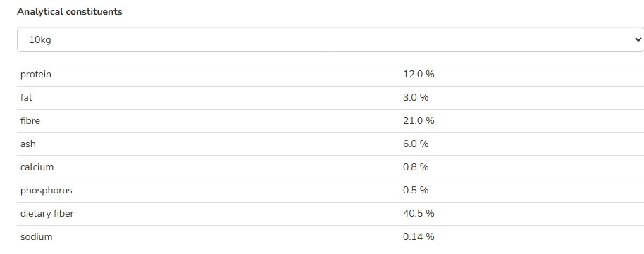Click the 3.0 % fat value
644x254 pixels.
coord(416,97)
